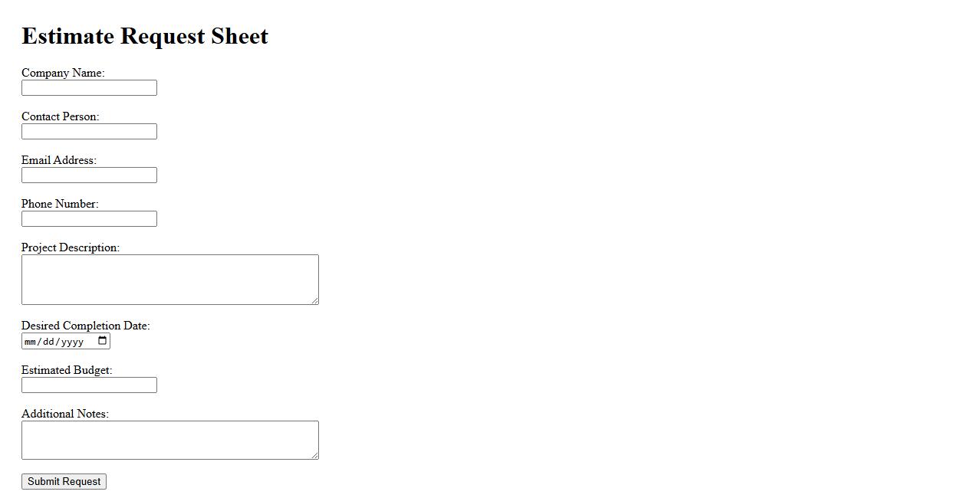Viewport: 980px width, 498px height.
Task: Select the Email Address input field
Action: pyautogui.click(x=89, y=175)
